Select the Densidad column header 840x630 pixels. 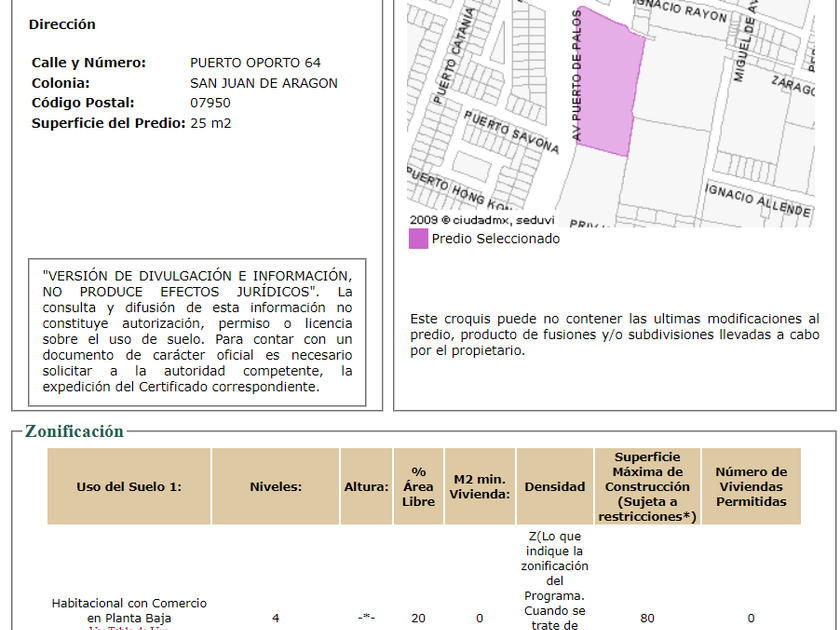pyautogui.click(x=555, y=487)
